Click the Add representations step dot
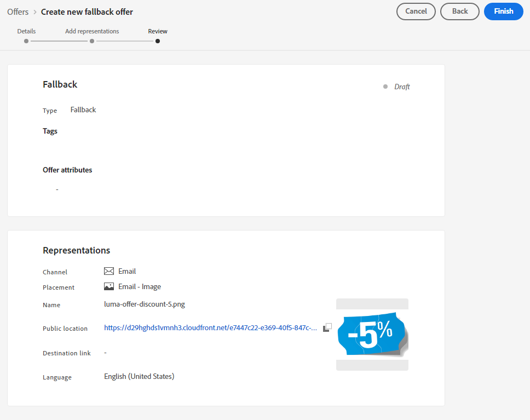This screenshot has width=530, height=420. (92, 41)
